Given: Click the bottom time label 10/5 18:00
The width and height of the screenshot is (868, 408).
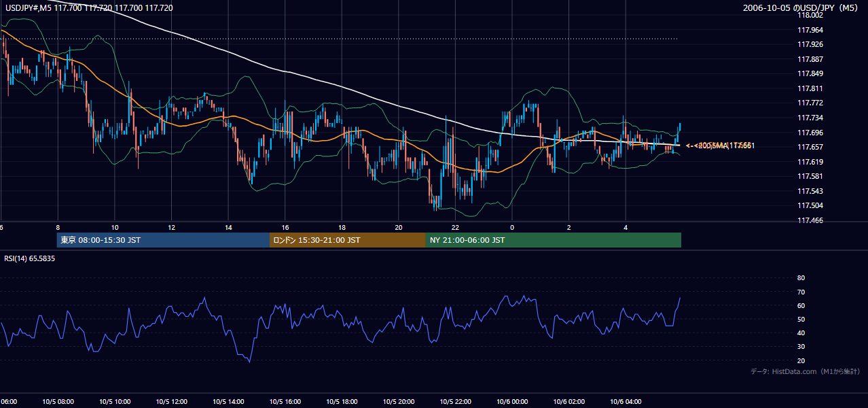Looking at the screenshot, I should [x=342, y=401].
